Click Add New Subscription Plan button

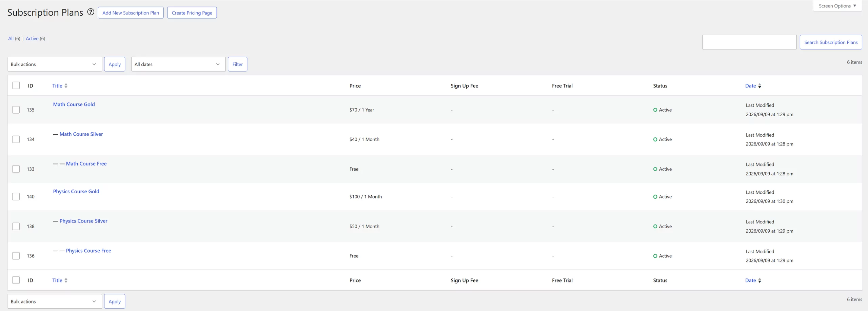[131, 13]
